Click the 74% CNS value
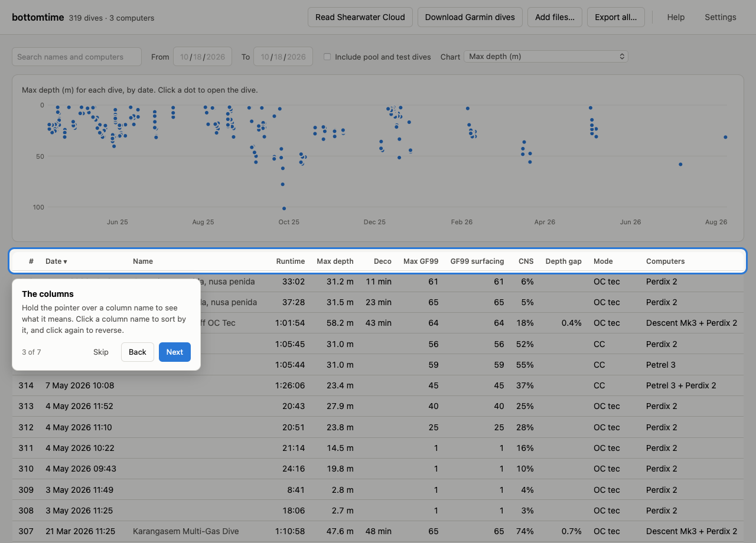The height and width of the screenshot is (543, 756). [x=524, y=531]
